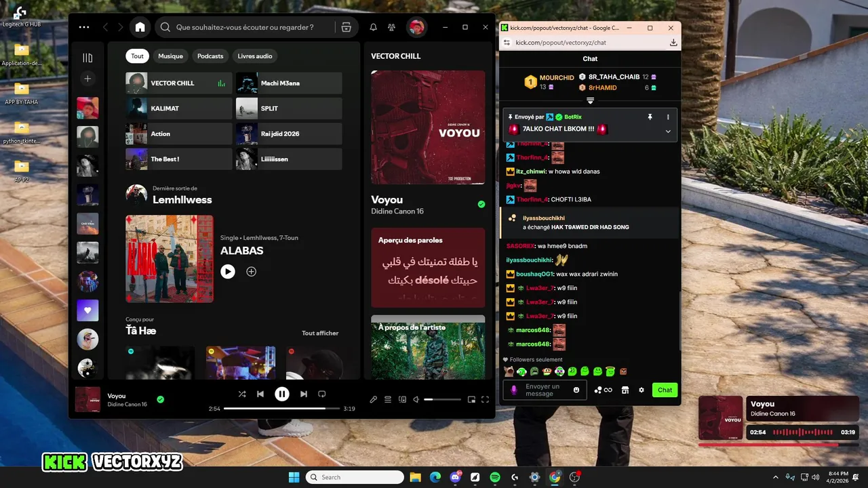Viewport: 868px width, 488px height.
Task: Select Livres audio filter chip
Action: tap(255, 56)
